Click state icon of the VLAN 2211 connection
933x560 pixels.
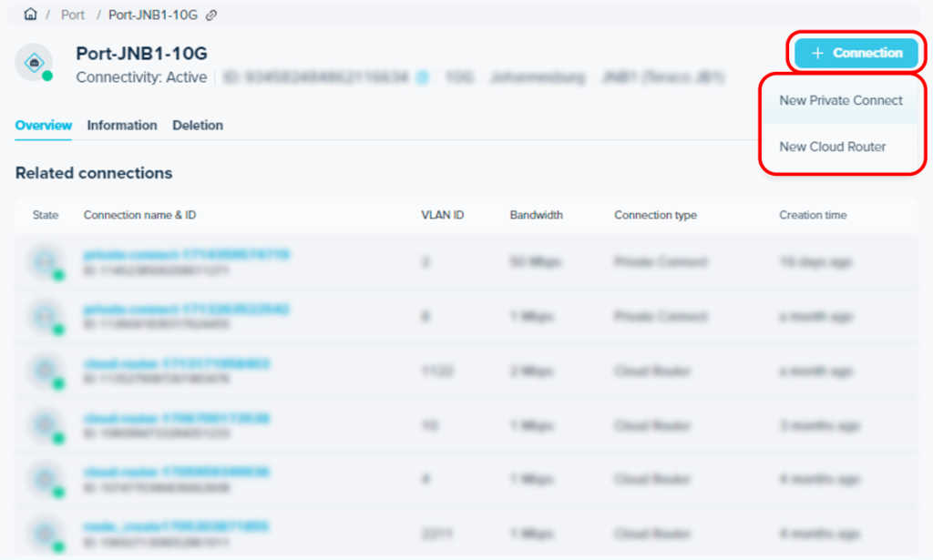[x=42, y=533]
